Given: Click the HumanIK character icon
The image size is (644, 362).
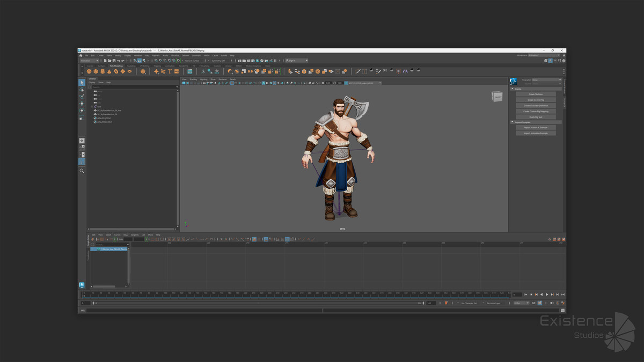Looking at the screenshot, I should pyautogui.click(x=513, y=81).
